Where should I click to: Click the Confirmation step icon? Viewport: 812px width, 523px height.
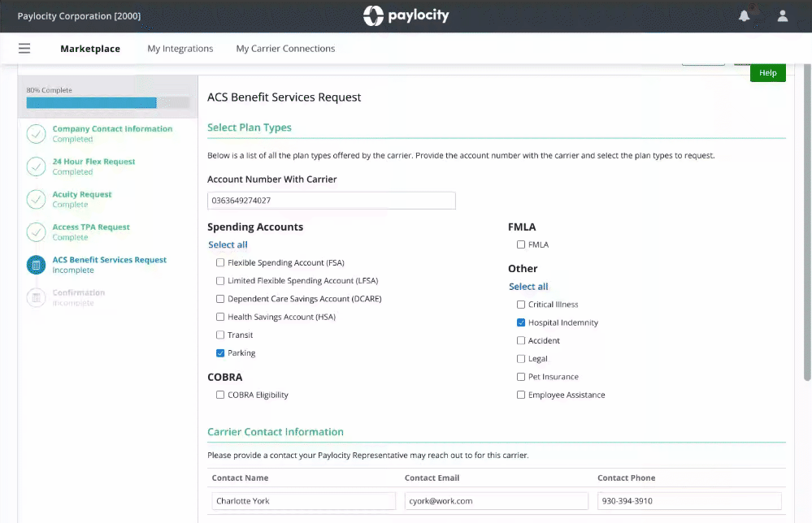37,297
